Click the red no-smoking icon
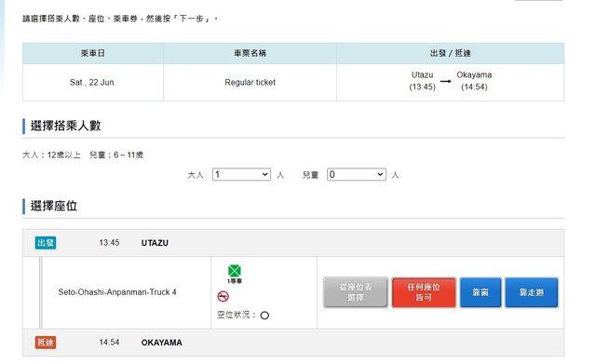596x364 pixels. click(223, 296)
